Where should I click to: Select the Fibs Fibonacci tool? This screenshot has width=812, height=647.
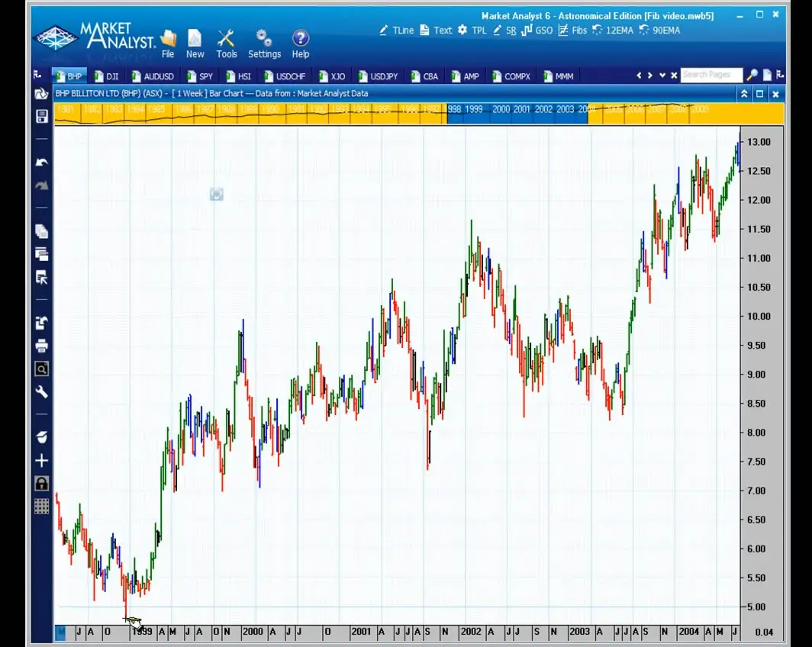point(572,31)
